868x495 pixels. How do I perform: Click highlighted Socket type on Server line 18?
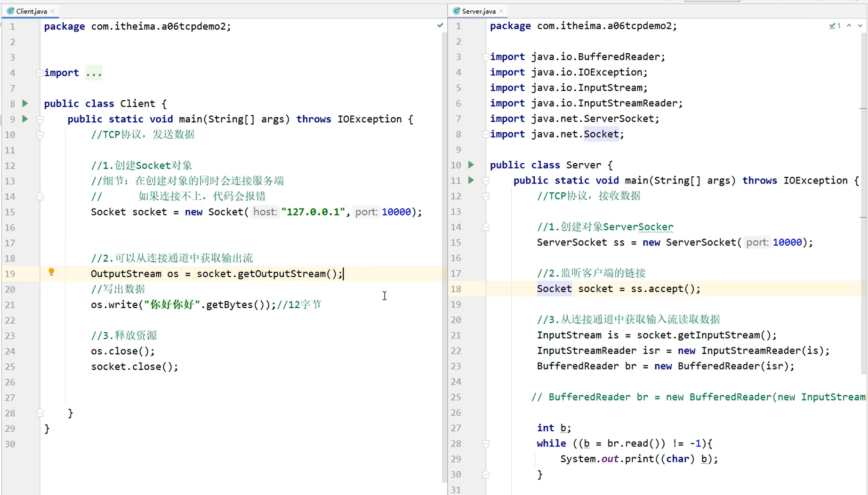pyautogui.click(x=555, y=288)
